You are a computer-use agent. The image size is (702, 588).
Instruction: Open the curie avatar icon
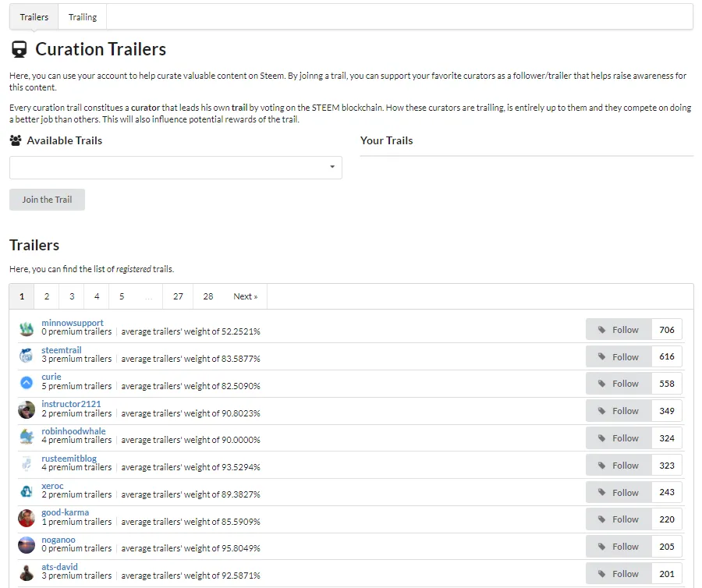pyautogui.click(x=27, y=383)
